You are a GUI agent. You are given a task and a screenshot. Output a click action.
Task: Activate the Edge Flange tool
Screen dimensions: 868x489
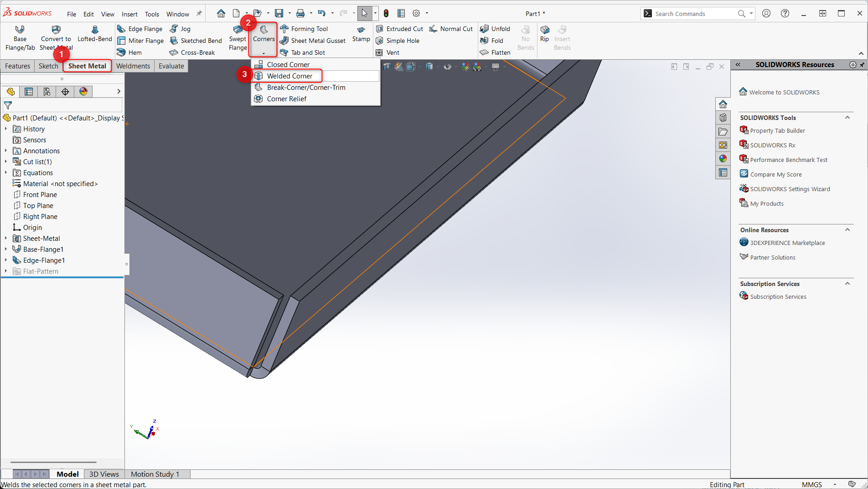tap(140, 29)
